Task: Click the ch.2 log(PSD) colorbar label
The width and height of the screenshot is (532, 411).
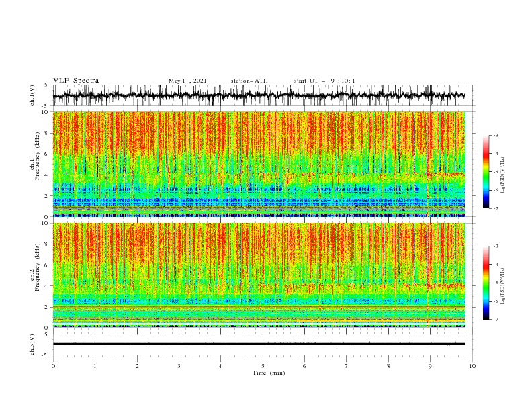Action: click(x=502, y=286)
